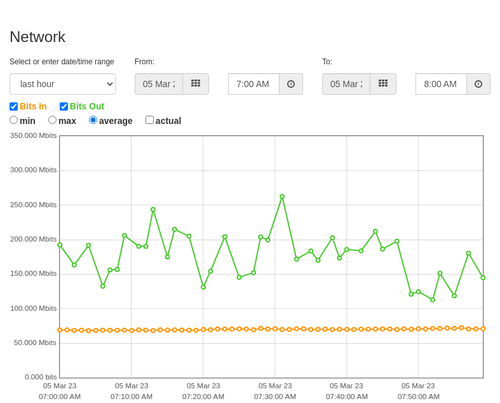Click the 0.000 bits axis label

tap(41, 377)
